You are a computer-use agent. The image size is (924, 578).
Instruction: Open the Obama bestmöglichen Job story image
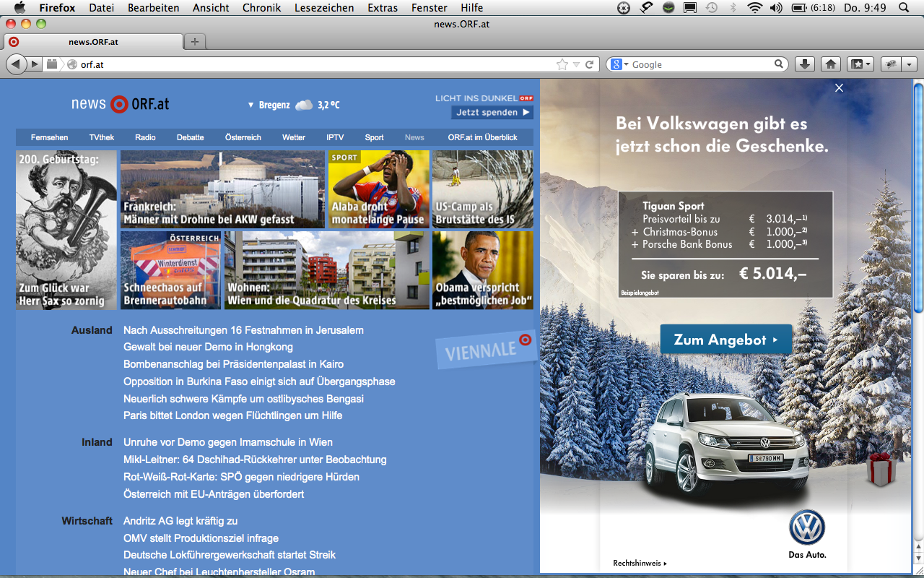click(x=483, y=270)
